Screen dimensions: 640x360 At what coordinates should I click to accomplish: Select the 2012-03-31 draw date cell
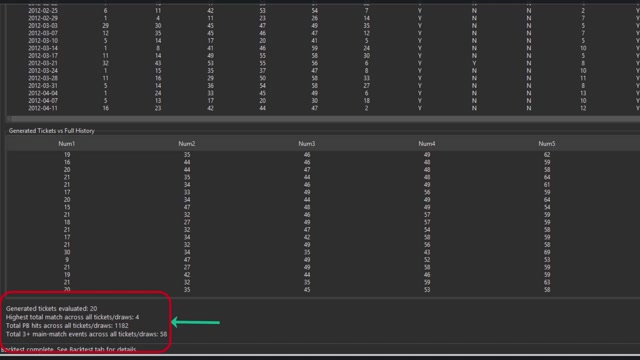point(43,86)
